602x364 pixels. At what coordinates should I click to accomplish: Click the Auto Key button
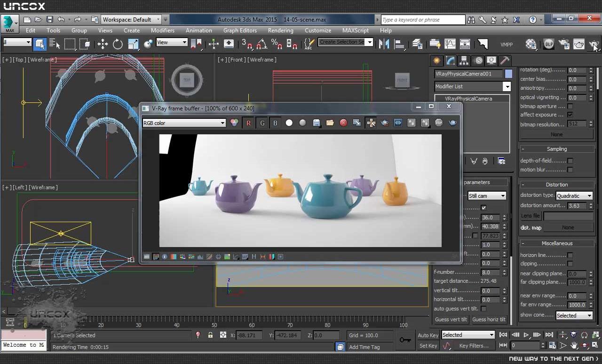point(428,335)
